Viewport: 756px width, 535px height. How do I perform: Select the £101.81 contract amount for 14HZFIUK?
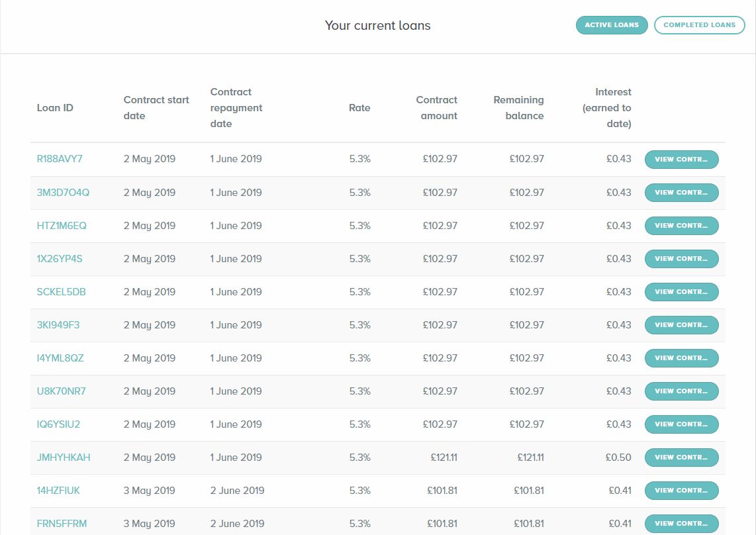click(442, 491)
